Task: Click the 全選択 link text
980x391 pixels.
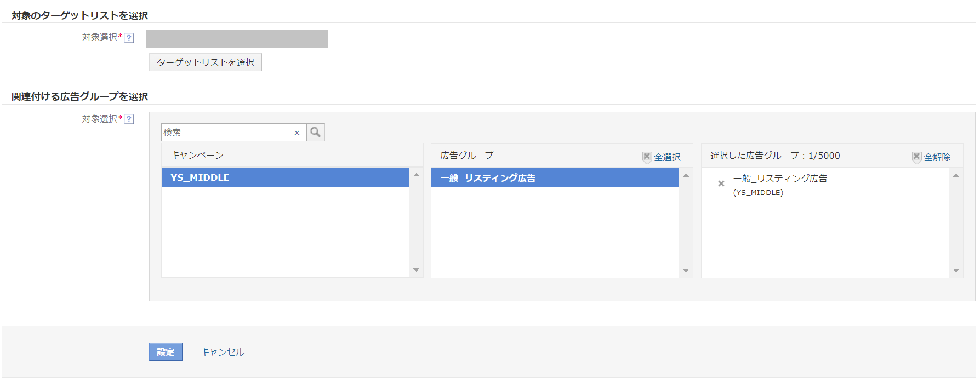Action: pos(667,157)
